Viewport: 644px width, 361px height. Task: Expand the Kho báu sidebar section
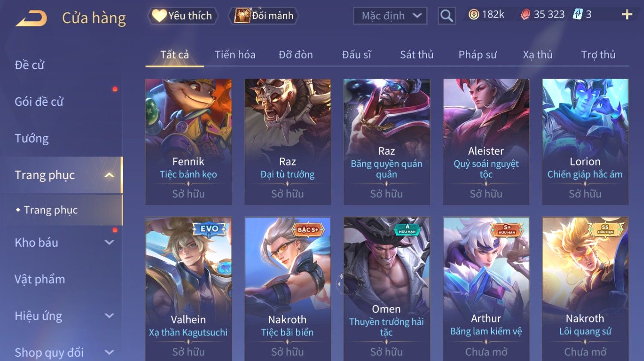click(109, 242)
